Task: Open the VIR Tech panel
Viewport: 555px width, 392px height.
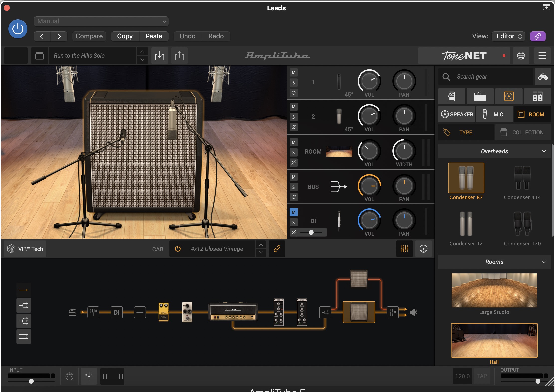Action: tap(25, 249)
